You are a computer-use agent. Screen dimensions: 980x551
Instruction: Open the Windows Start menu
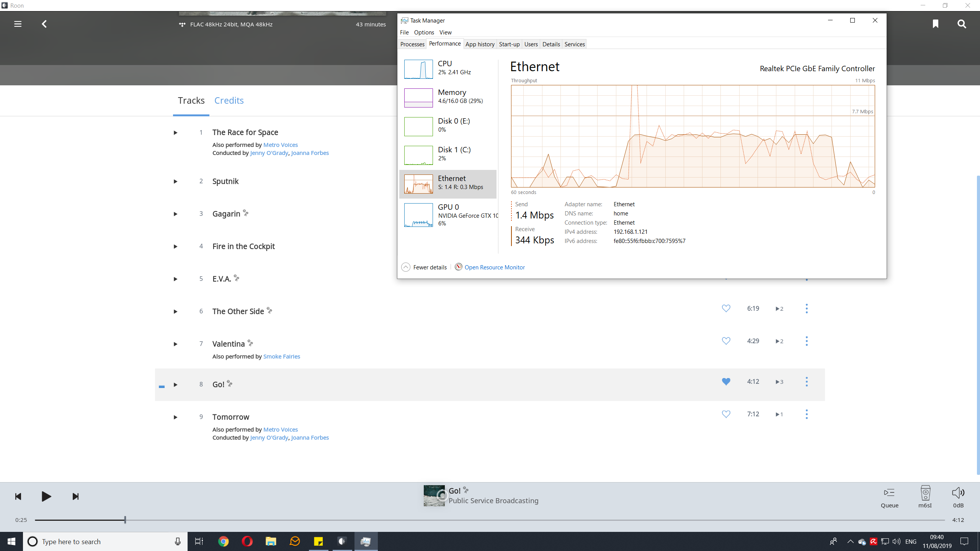click(11, 541)
